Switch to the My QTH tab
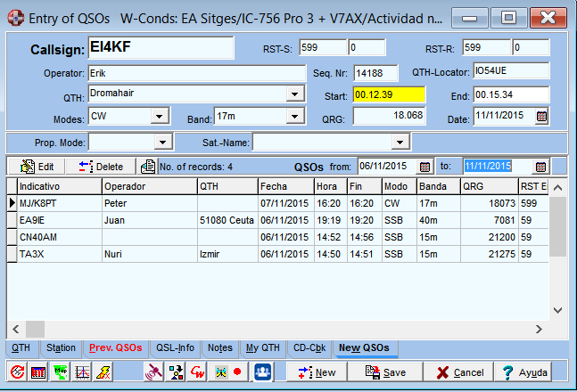The image size is (577, 392). pyautogui.click(x=263, y=347)
